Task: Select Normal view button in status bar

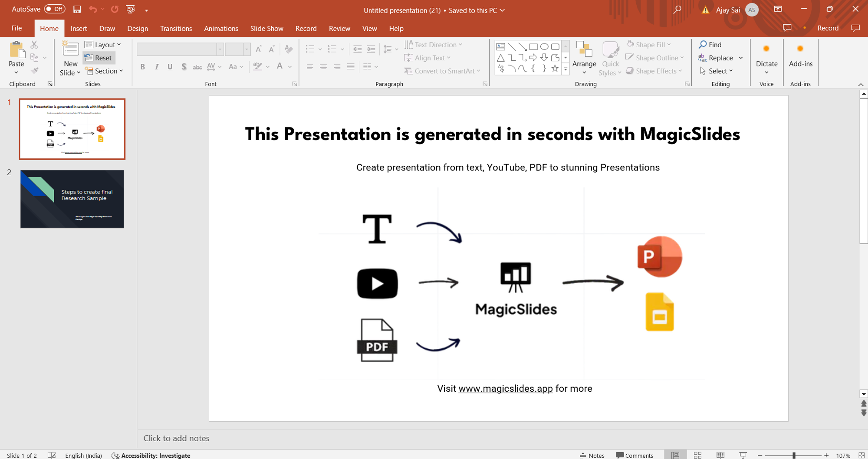Action: coord(675,455)
